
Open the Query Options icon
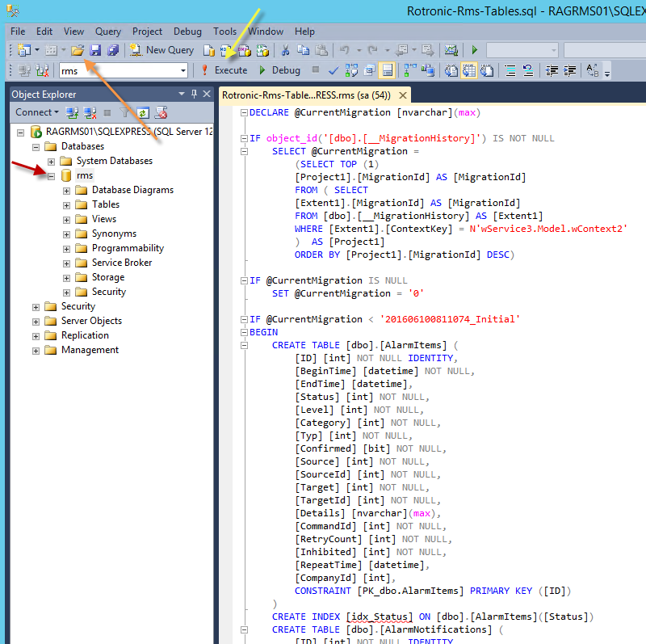[370, 70]
